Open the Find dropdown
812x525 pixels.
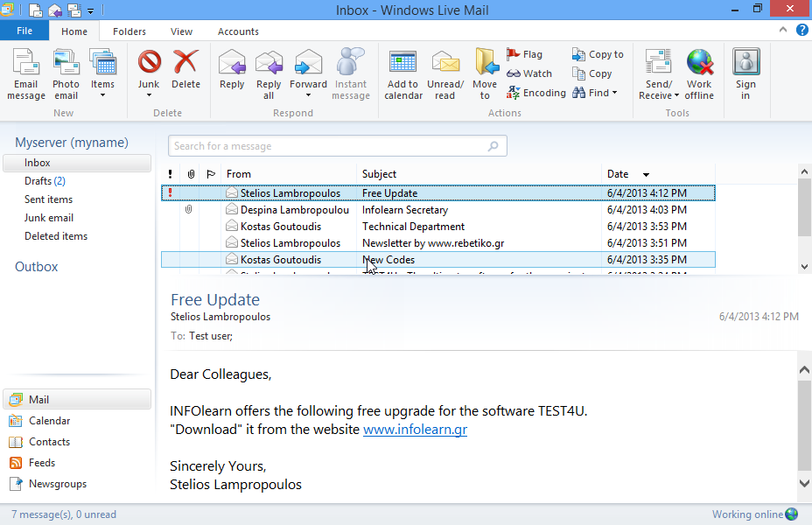595,93
